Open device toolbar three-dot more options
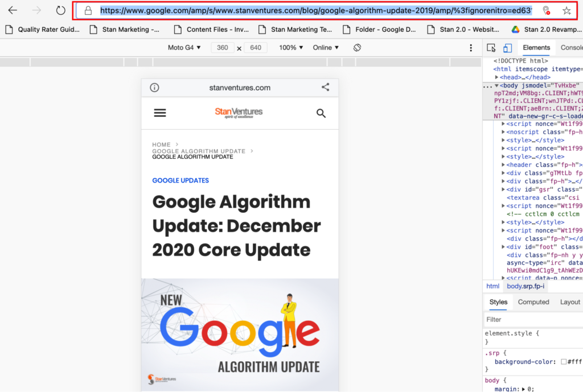The image size is (583, 392). pyautogui.click(x=471, y=48)
